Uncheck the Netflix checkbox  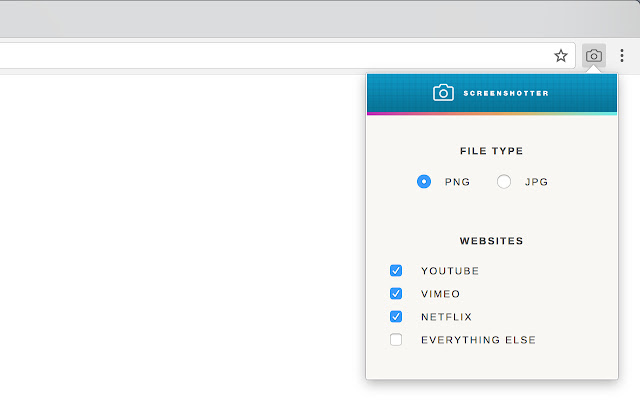tap(396, 316)
